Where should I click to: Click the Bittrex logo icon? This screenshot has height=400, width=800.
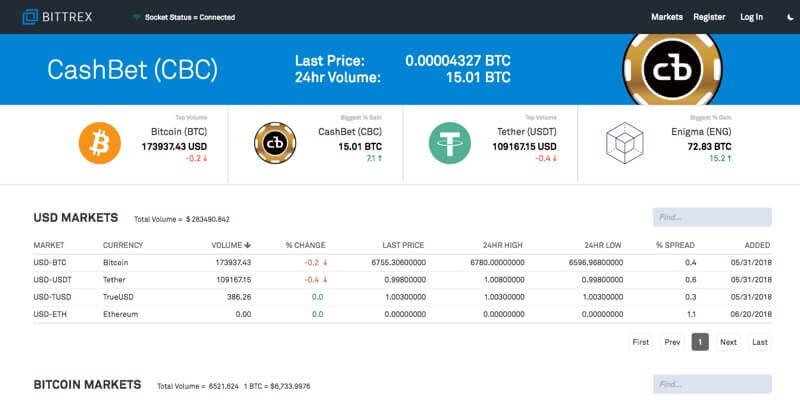(30, 17)
